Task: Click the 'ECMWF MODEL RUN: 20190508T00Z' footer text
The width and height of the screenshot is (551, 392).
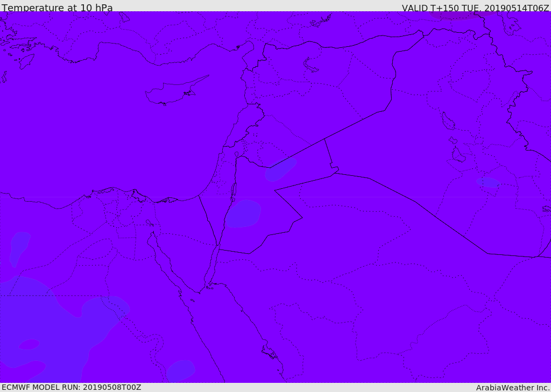Action: 72,388
